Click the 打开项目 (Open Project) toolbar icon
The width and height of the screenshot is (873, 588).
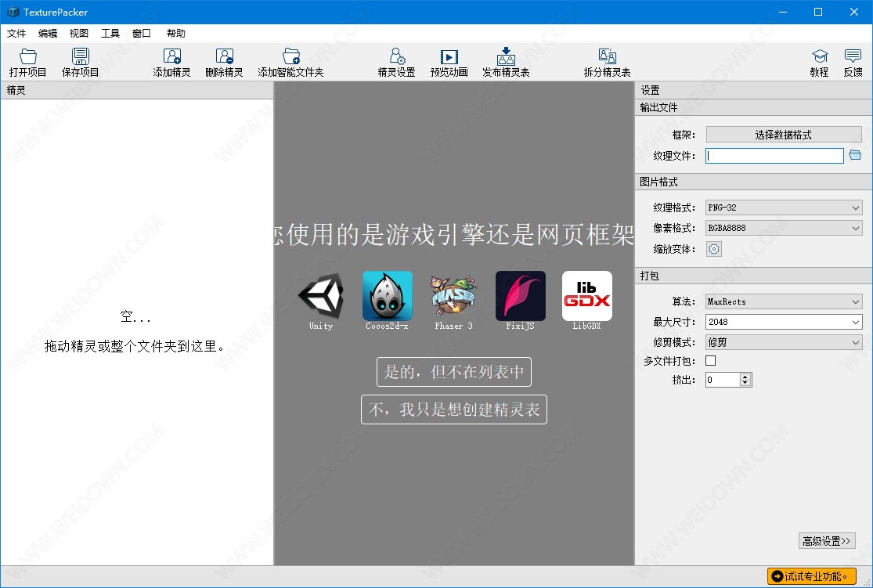pos(28,56)
